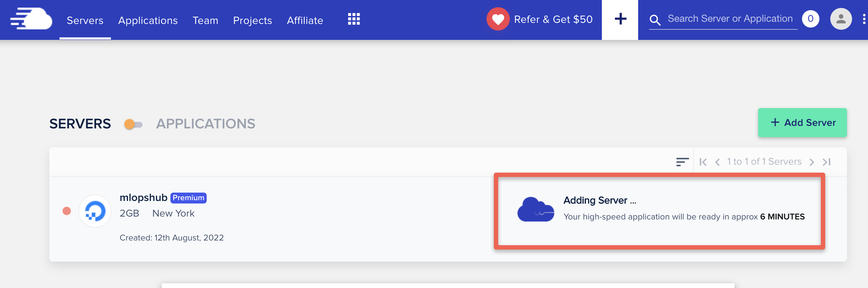868x288 pixels.
Task: Focus the Search Server or Application field
Action: [730, 19]
